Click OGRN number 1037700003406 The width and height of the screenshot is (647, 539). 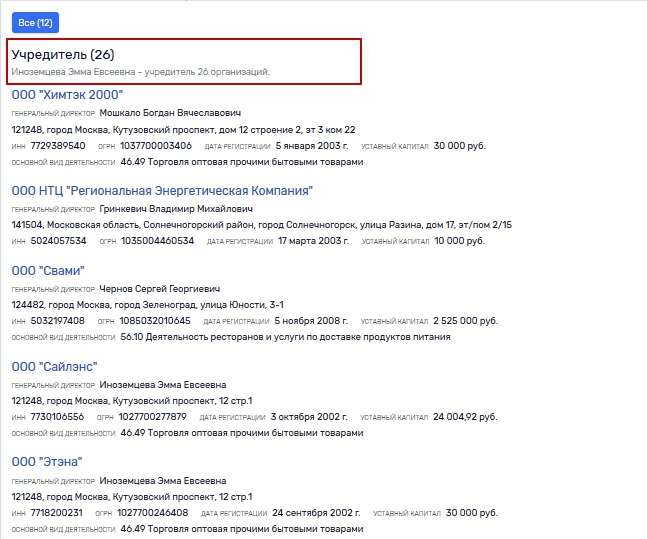coord(156,146)
